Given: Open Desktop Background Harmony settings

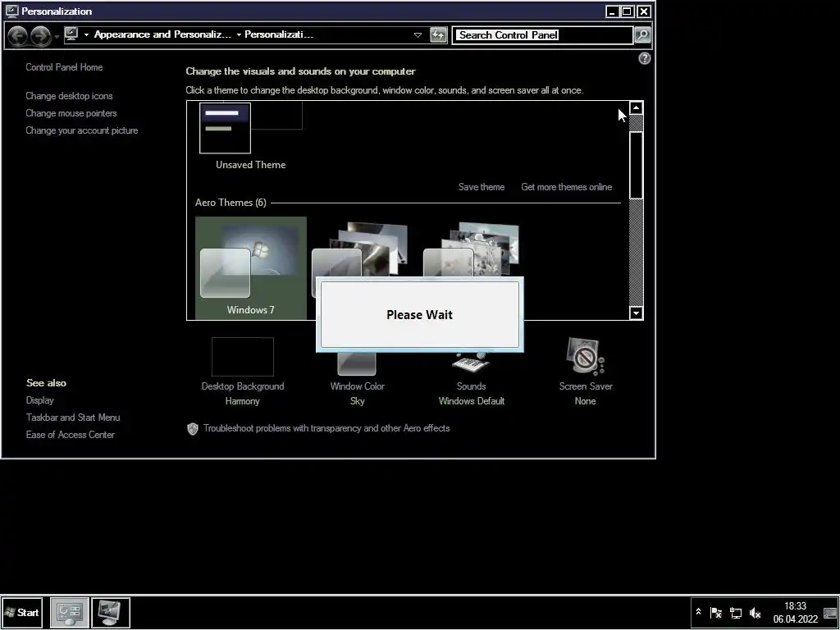Looking at the screenshot, I should (243, 371).
